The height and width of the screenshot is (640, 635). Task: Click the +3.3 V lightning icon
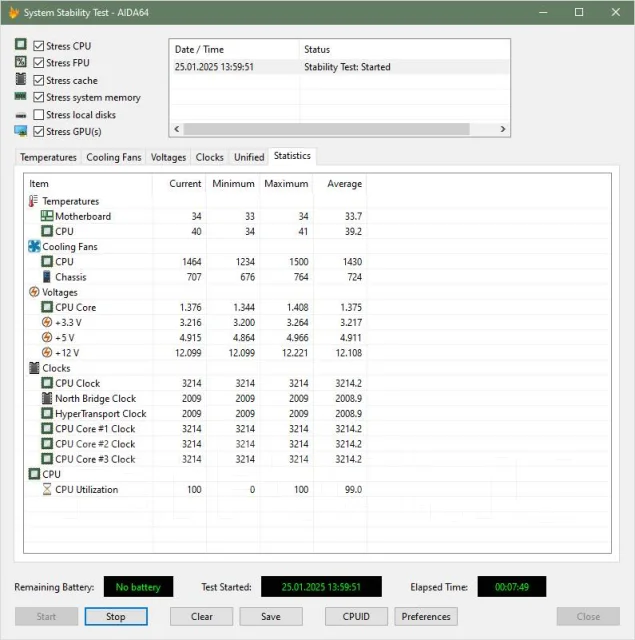click(47, 322)
